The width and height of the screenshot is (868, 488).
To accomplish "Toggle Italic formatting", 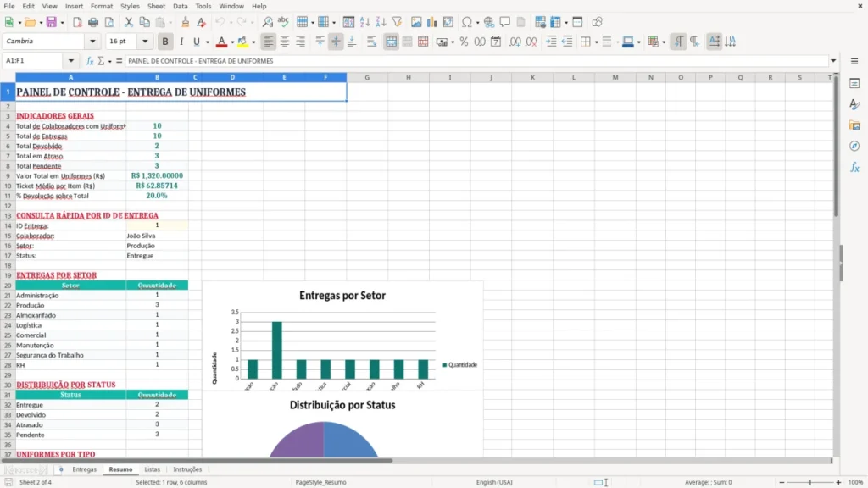I will point(181,42).
